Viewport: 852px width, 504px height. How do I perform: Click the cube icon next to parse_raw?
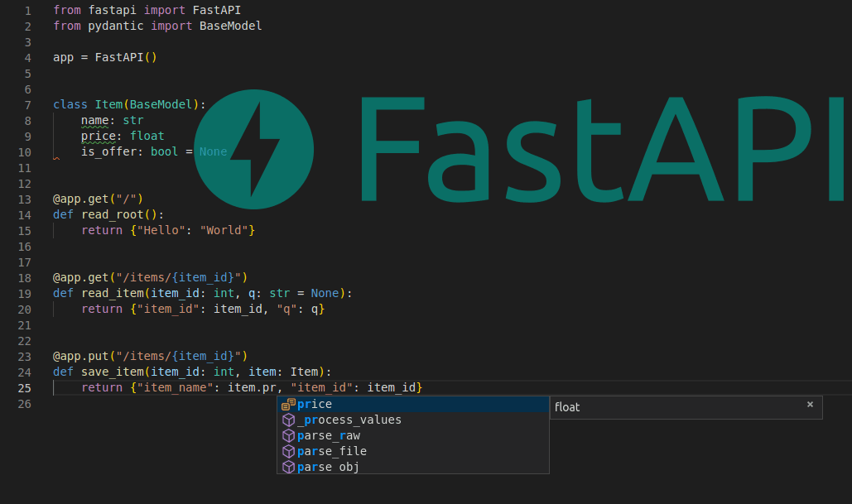coord(289,435)
